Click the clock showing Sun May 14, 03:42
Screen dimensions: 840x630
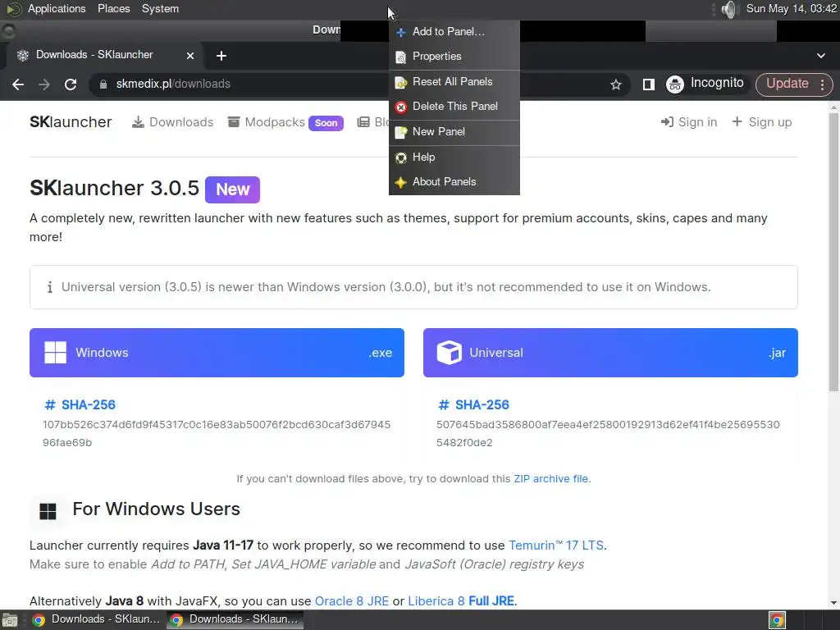coord(792,8)
